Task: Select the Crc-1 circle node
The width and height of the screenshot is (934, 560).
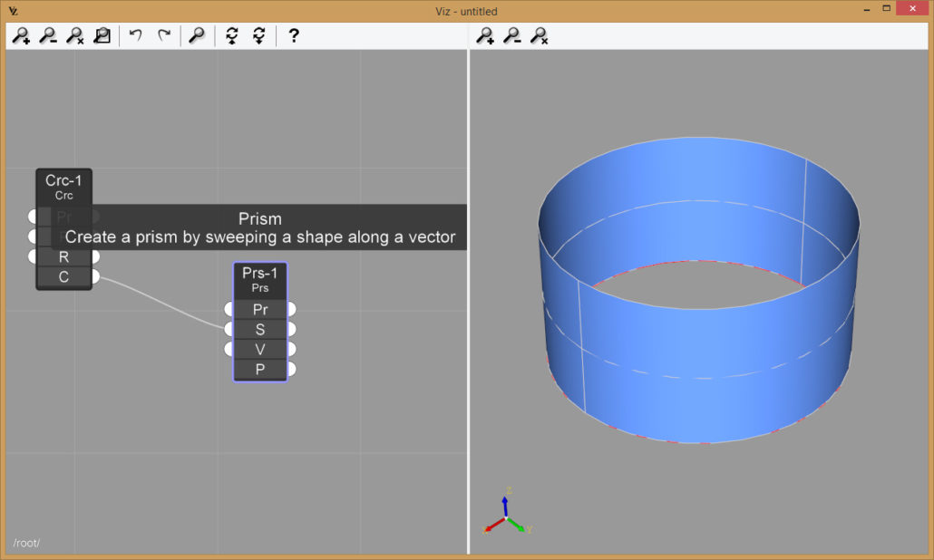Action: pyautogui.click(x=63, y=181)
